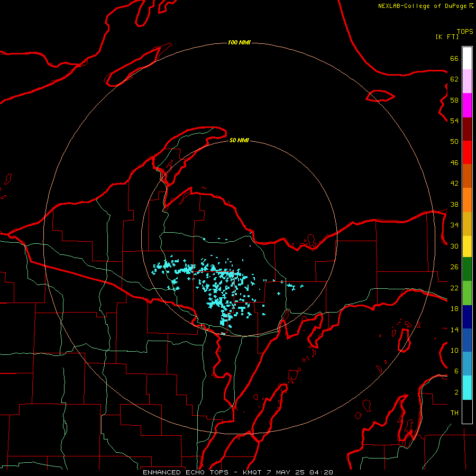Click the light pink 62 kft legend swatch
476x476 pixels.
click(467, 81)
